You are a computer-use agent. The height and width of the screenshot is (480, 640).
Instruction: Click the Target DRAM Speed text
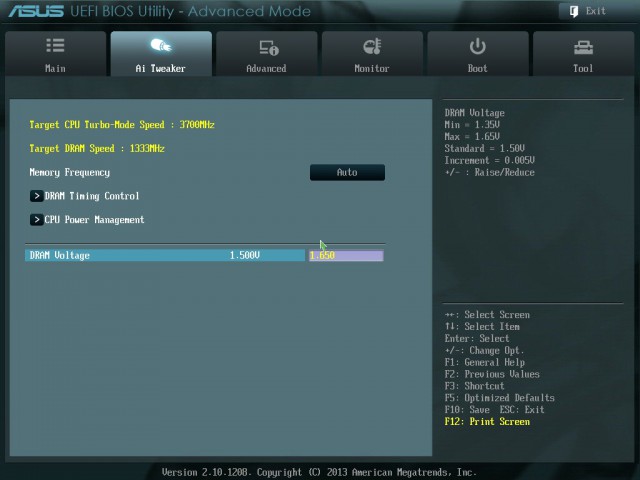pos(97,148)
